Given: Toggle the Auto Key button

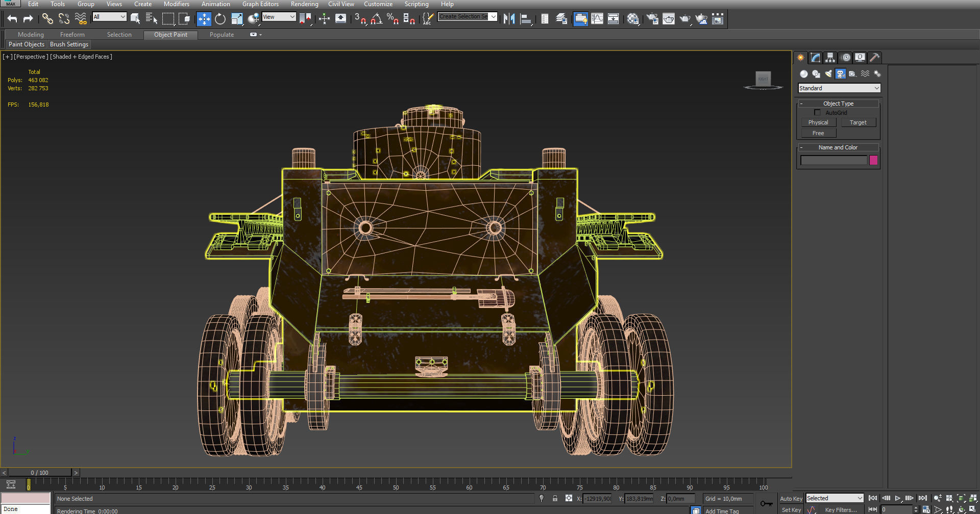Looking at the screenshot, I should click(791, 499).
